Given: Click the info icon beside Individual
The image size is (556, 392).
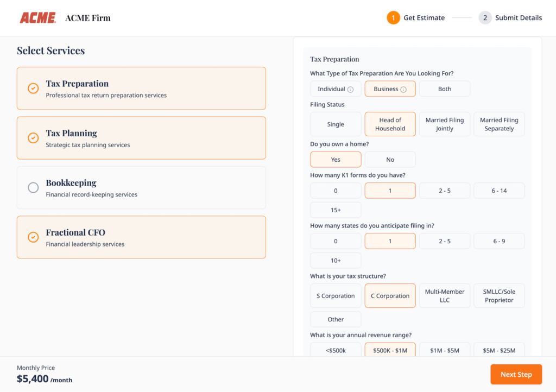Looking at the screenshot, I should 350,90.
